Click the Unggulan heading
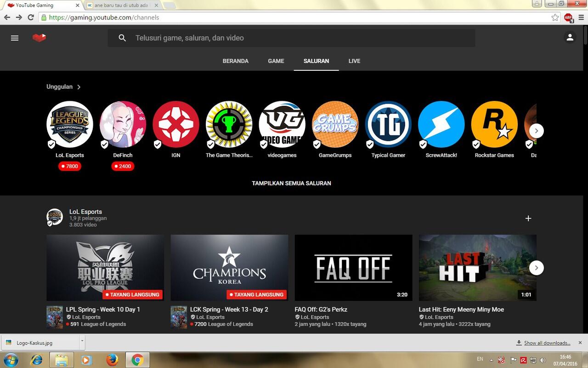This screenshot has width=588, height=368. (59, 87)
